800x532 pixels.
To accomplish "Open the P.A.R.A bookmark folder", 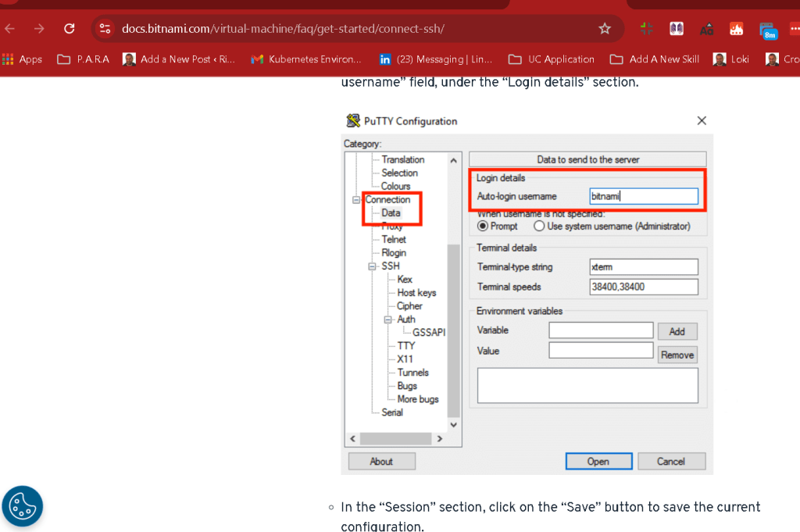I will [x=83, y=59].
